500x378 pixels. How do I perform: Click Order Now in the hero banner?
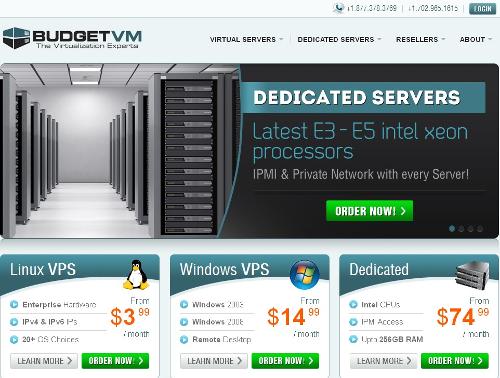click(x=369, y=211)
